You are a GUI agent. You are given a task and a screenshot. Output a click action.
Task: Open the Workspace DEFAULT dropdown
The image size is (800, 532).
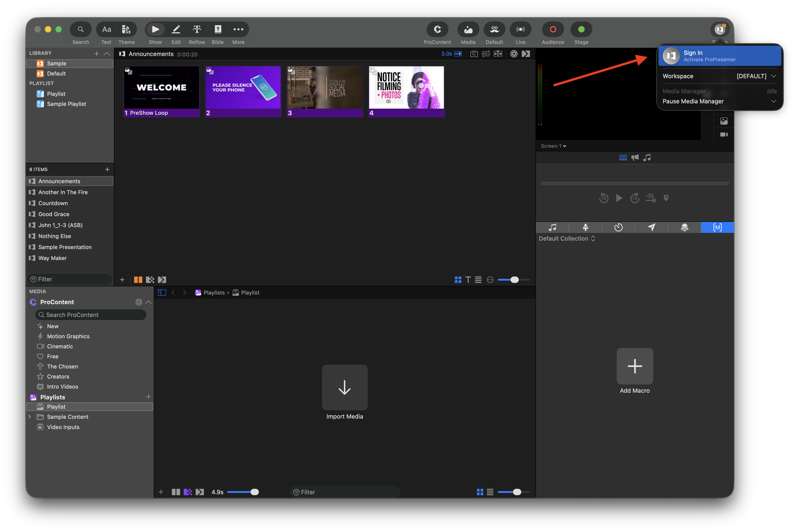(756, 76)
